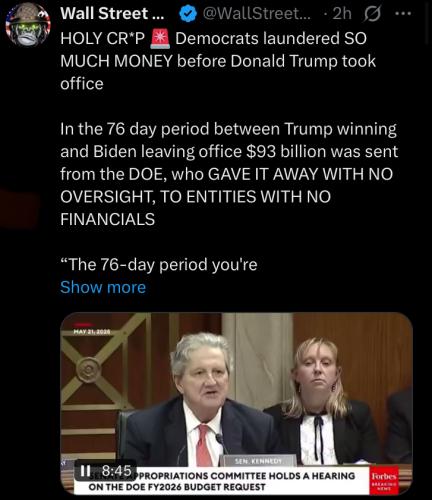Click the red siren emoji in the post
This screenshot has width=432, height=500.
click(x=160, y=38)
